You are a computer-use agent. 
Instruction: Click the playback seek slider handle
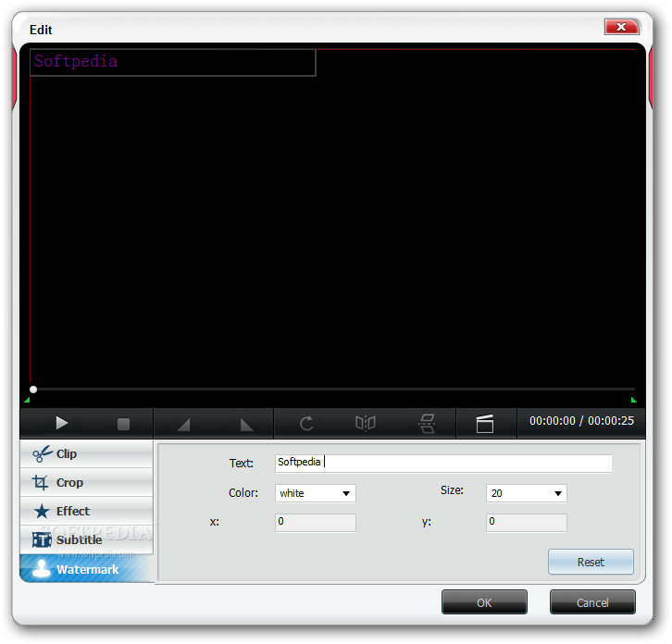[x=33, y=390]
